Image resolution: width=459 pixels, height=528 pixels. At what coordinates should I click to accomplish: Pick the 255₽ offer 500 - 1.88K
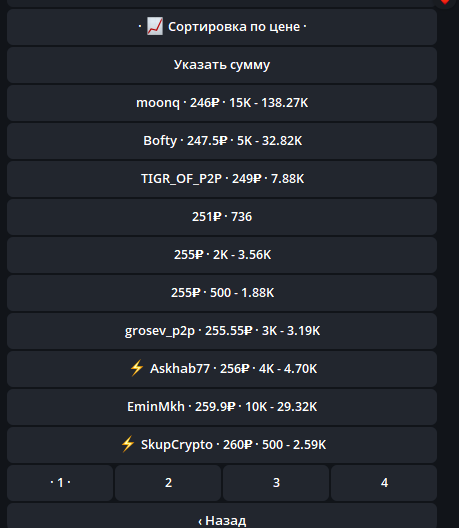pyautogui.click(x=222, y=293)
